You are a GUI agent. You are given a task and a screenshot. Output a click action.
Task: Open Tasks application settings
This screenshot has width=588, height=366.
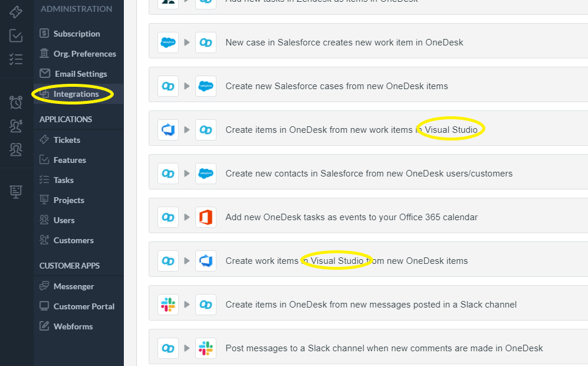[63, 180]
